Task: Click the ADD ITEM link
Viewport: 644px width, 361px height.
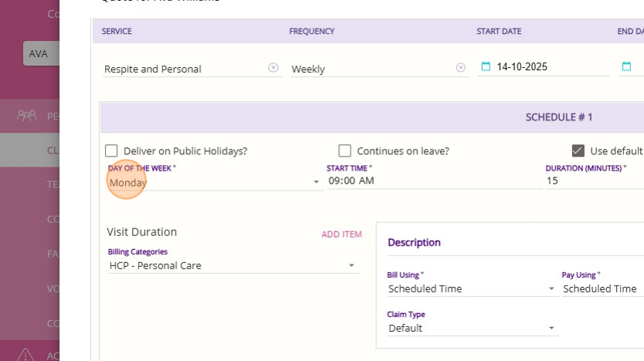Action: [341, 234]
